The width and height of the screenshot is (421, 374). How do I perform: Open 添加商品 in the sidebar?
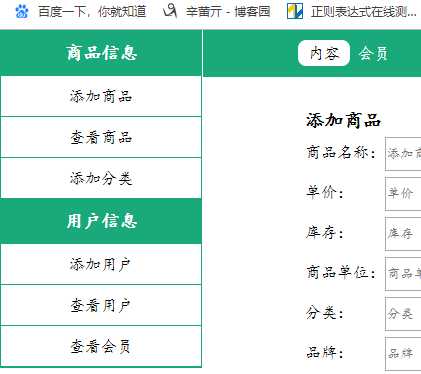coord(101,96)
